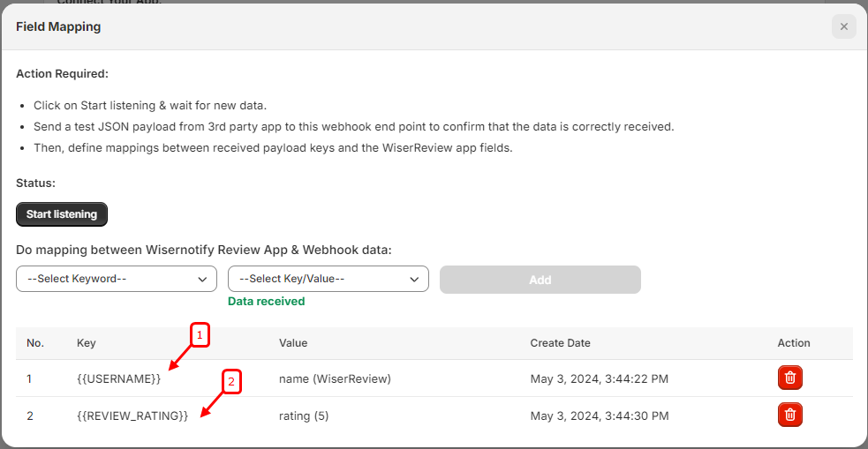This screenshot has height=449, width=868.
Task: Click the rating (5) value cell
Action: pos(304,415)
